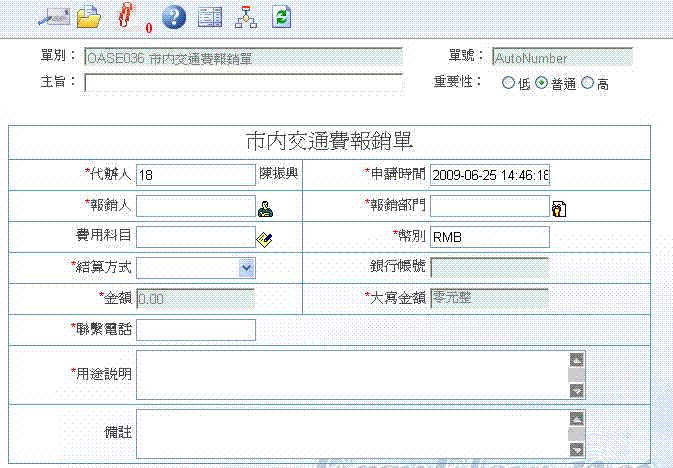673x468 pixels.
Task: Click the form list view icon
Action: tap(209, 16)
